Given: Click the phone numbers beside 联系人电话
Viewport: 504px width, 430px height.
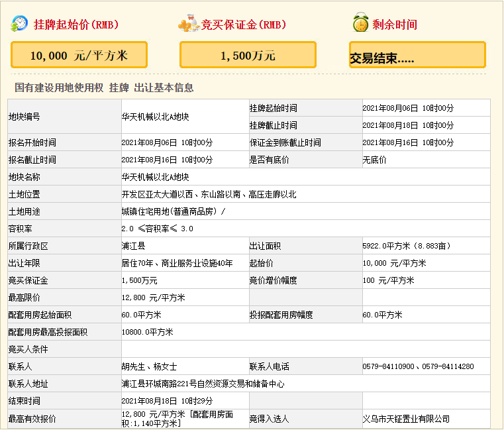Looking at the screenshot, I should [x=418, y=366].
